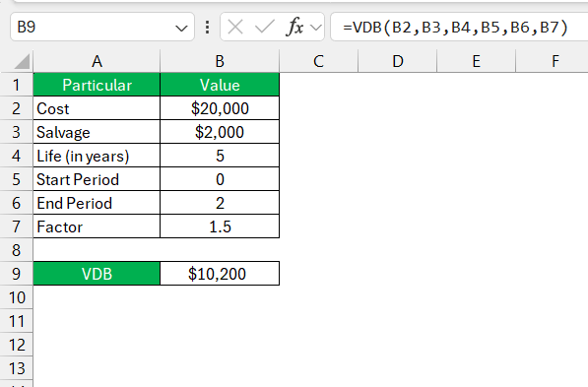Viewport: 588px width, 387px height.
Task: Click into the formula bar showing =VDB
Action: coord(459,27)
